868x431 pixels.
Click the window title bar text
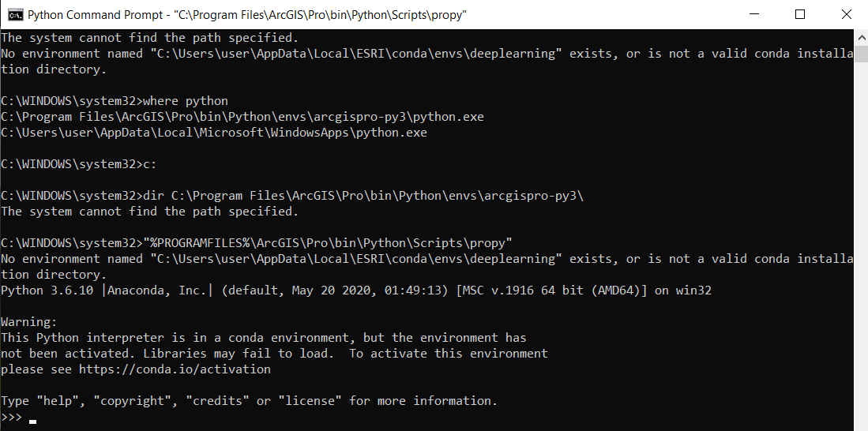point(246,15)
